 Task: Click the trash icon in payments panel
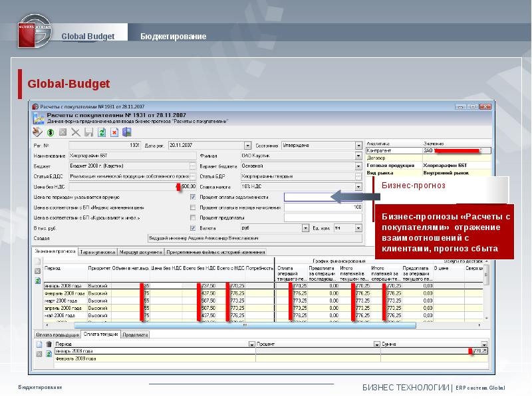tap(49, 344)
